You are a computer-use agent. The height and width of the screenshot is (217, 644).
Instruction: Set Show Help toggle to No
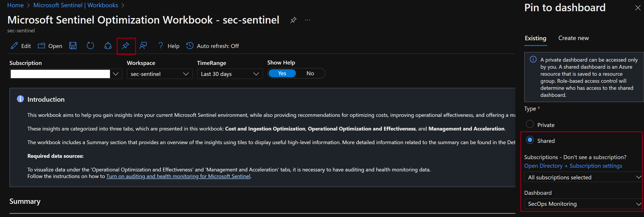click(x=310, y=74)
